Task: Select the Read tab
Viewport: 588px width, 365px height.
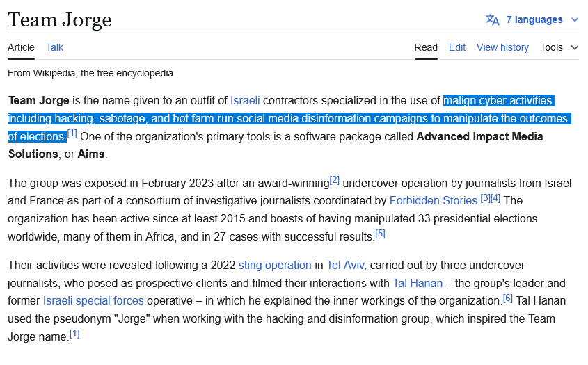Action: [x=426, y=47]
